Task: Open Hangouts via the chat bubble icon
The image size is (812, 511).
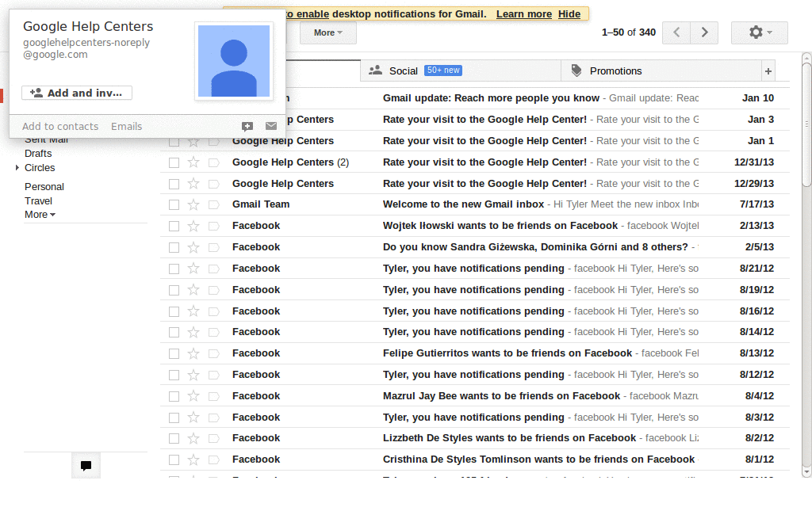Action: (86, 465)
